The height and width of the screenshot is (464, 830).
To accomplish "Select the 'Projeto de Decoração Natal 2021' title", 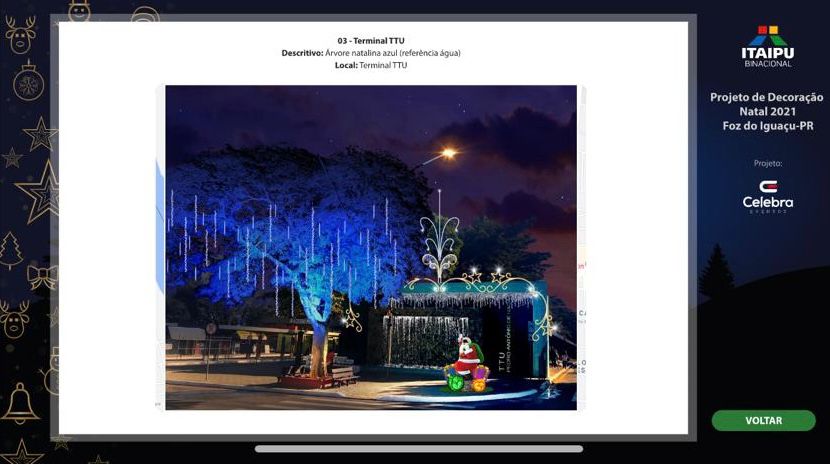I will pyautogui.click(x=767, y=104).
